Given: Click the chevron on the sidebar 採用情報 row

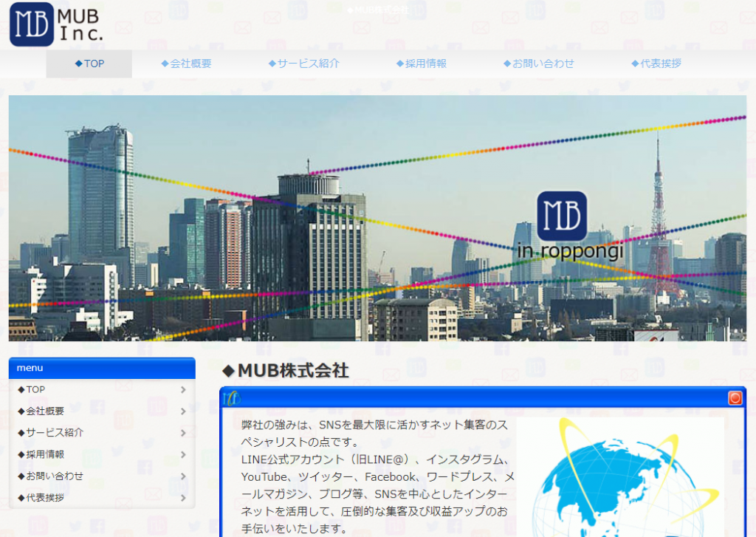Looking at the screenshot, I should [x=183, y=454].
